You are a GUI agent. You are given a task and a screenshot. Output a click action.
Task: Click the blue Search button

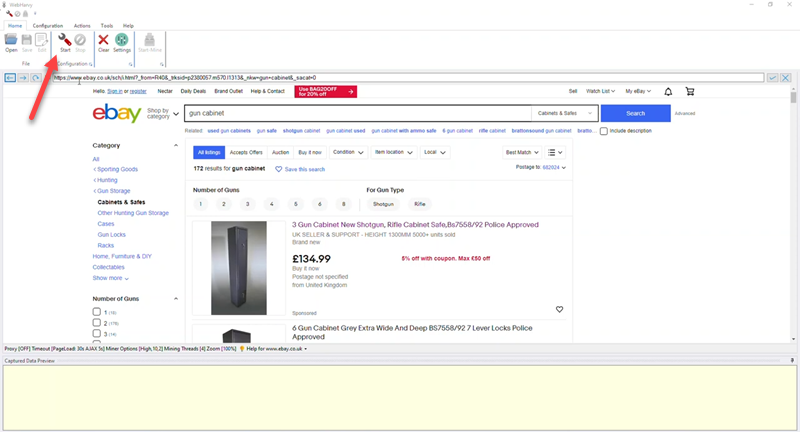point(636,113)
